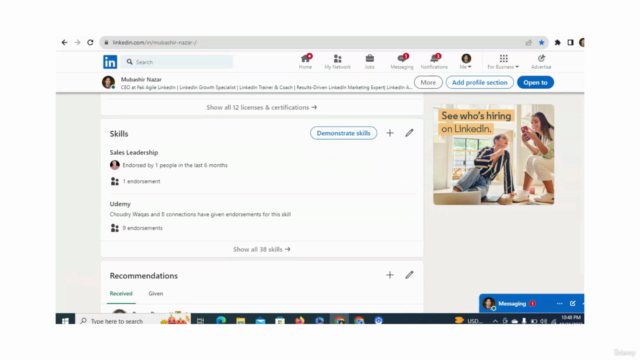Edit Skills with pencil icon
This screenshot has width=640, height=360.
[x=409, y=133]
